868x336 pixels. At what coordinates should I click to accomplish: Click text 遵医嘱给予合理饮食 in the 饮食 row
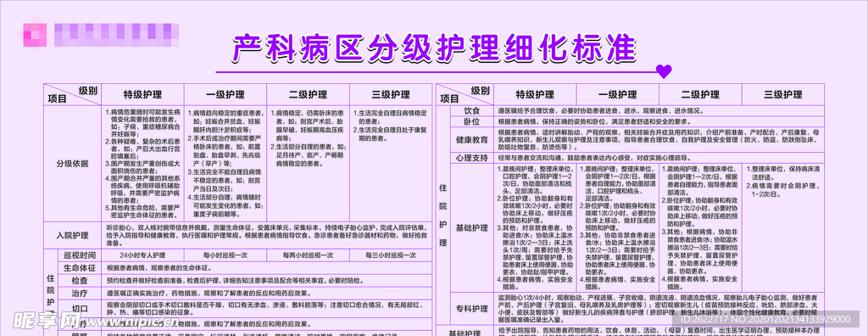[526, 110]
